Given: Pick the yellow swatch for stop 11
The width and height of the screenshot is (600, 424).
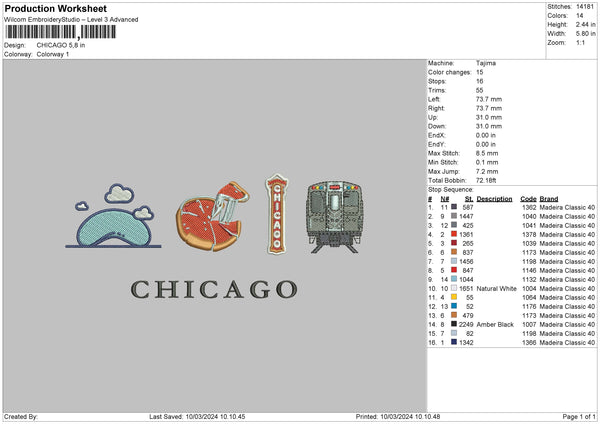Looking at the screenshot, I should point(454,297).
